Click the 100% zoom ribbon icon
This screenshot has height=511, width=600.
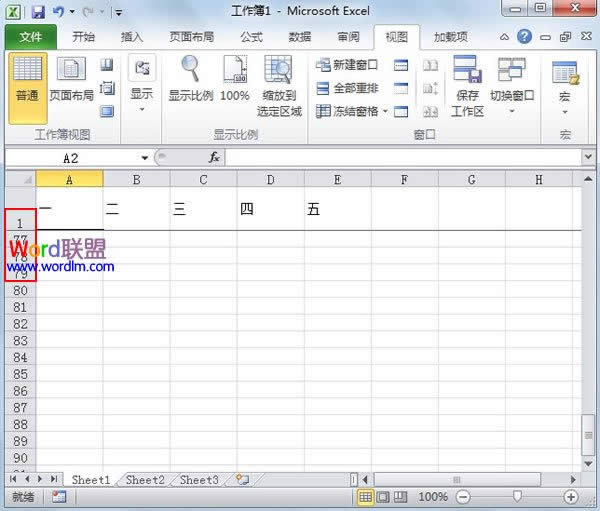tap(235, 80)
